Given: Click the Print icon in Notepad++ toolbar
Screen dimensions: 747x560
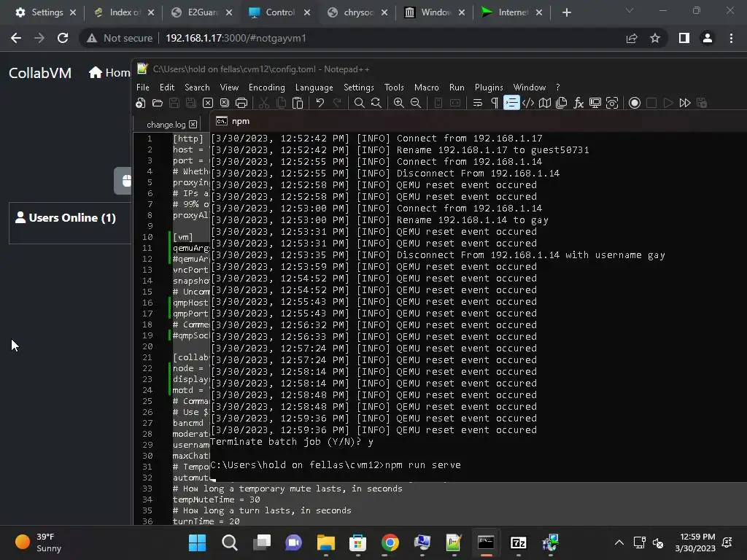Looking at the screenshot, I should coord(241,103).
